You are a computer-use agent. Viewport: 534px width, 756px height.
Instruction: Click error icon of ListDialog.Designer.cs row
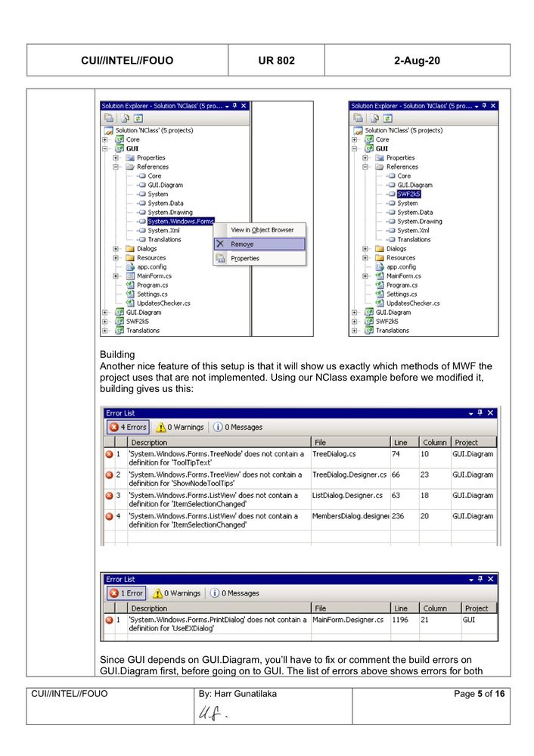(109, 496)
